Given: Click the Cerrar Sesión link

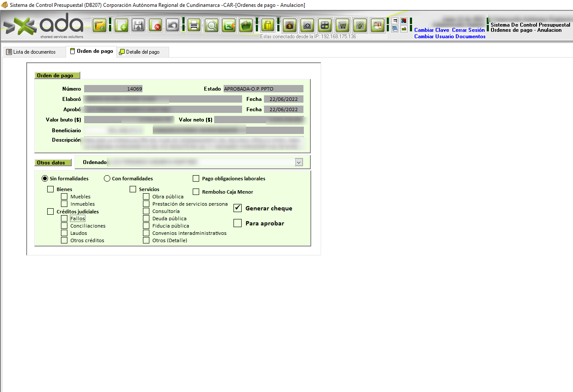Looking at the screenshot, I should 468,30.
